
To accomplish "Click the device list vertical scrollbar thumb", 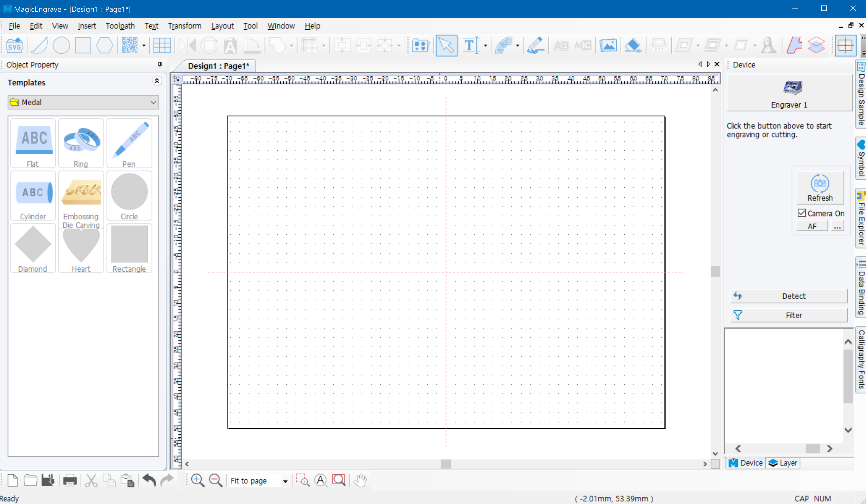I will click(848, 376).
